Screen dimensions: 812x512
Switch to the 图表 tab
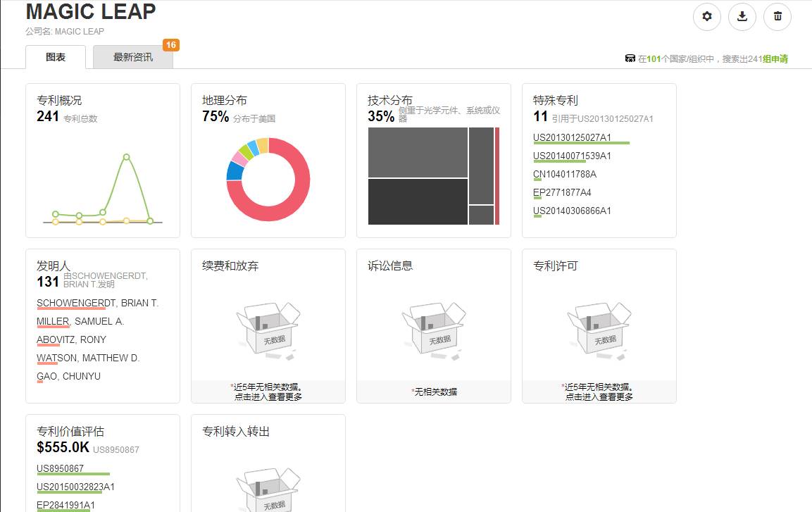point(56,57)
